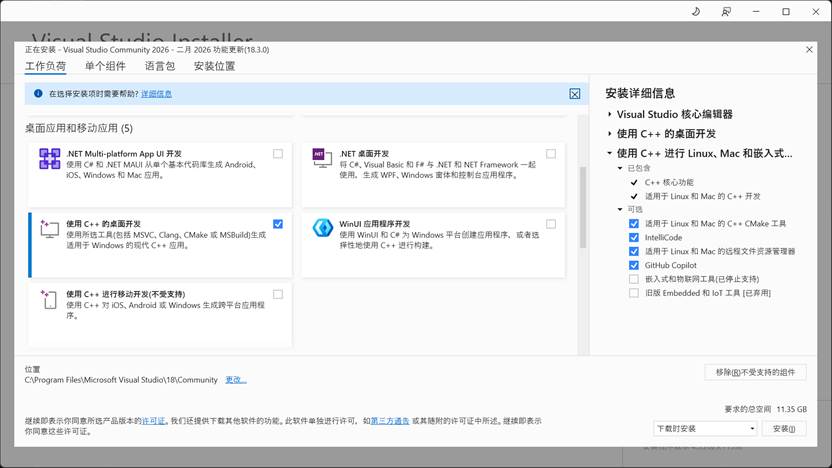
Task: Open the 第三方通告 link
Action: tap(390, 421)
